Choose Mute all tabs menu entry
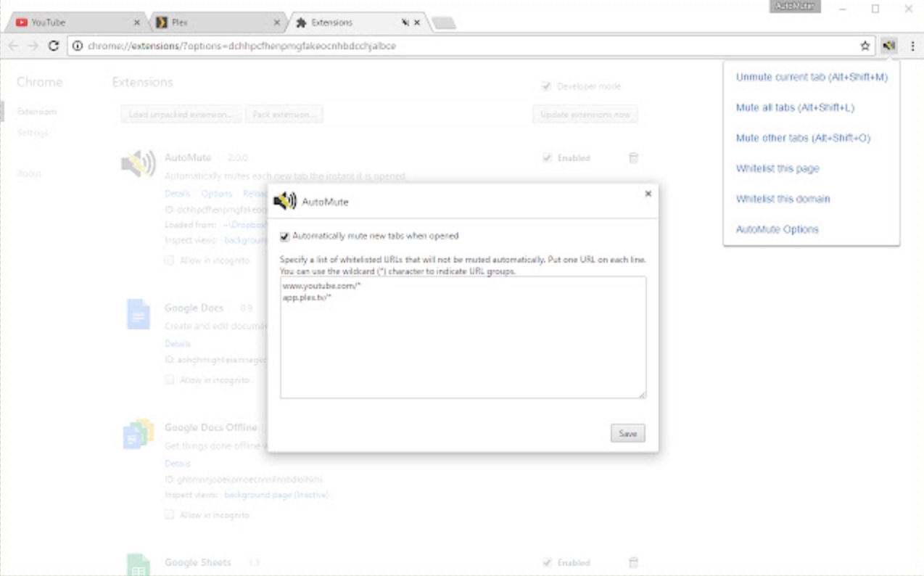The width and height of the screenshot is (924, 576). pos(795,107)
